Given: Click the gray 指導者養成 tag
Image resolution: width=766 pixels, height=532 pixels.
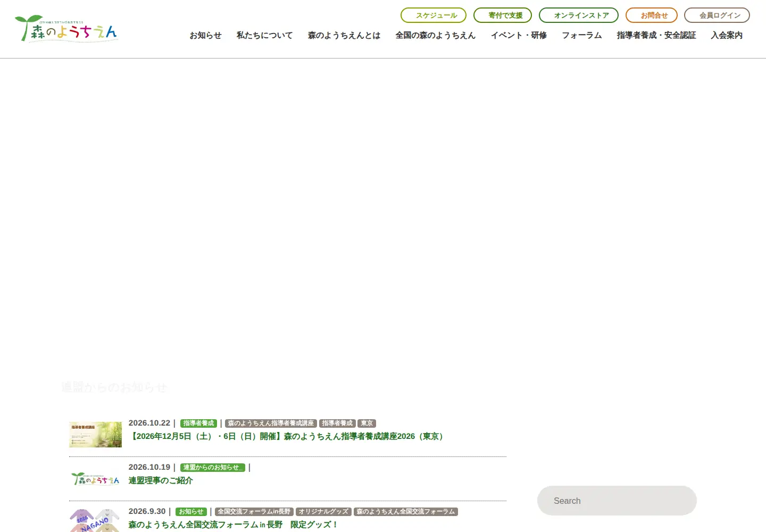Looking at the screenshot, I should click(x=337, y=423).
